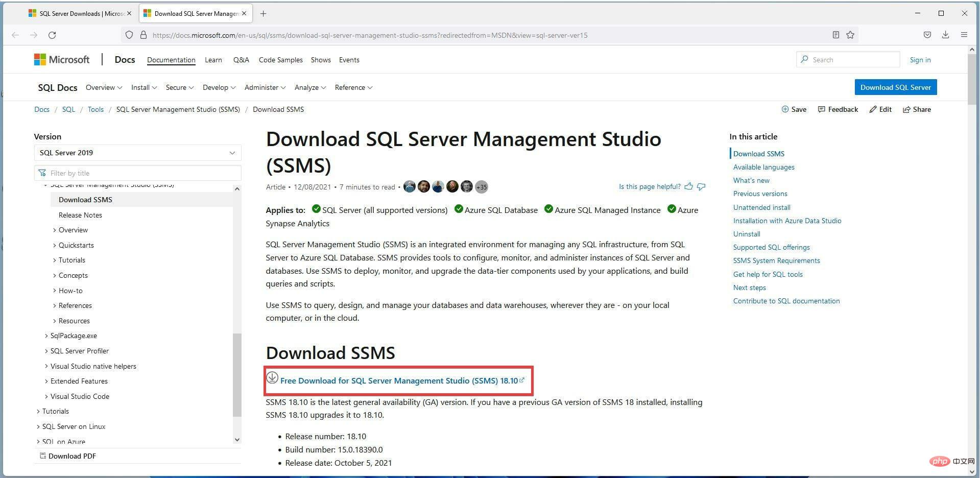Viewport: 980px width, 478px height.
Task: Open the Share menu
Action: pyautogui.click(x=917, y=109)
